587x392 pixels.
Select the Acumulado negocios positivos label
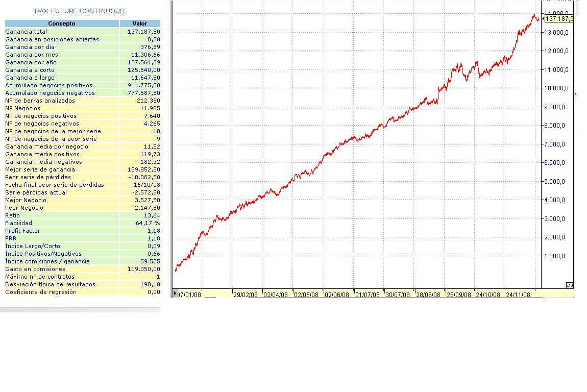pyautogui.click(x=48, y=85)
